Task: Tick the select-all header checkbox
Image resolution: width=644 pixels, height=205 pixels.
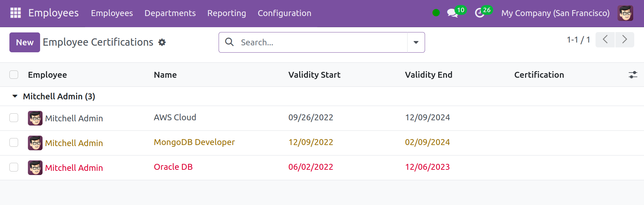Action: click(x=14, y=75)
